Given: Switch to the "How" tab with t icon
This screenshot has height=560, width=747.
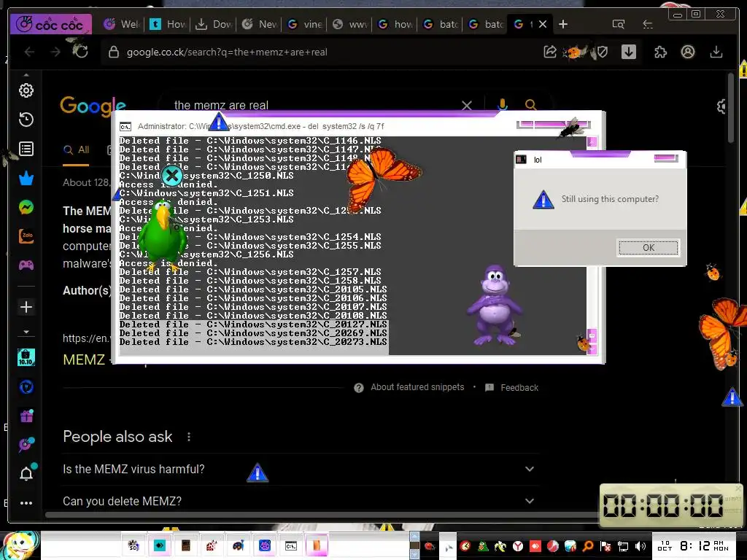Looking at the screenshot, I should 168,24.
